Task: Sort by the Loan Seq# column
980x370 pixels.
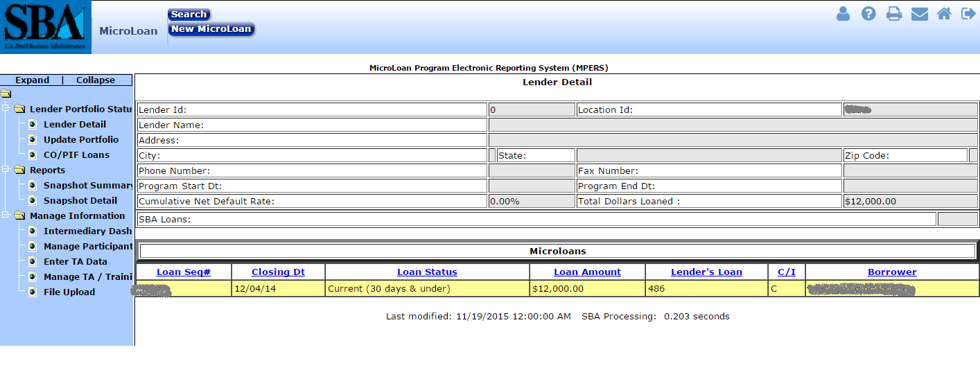Action: pos(184,272)
